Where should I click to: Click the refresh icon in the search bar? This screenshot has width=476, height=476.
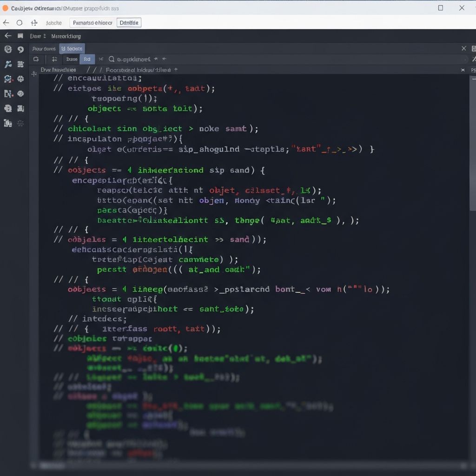37,59
